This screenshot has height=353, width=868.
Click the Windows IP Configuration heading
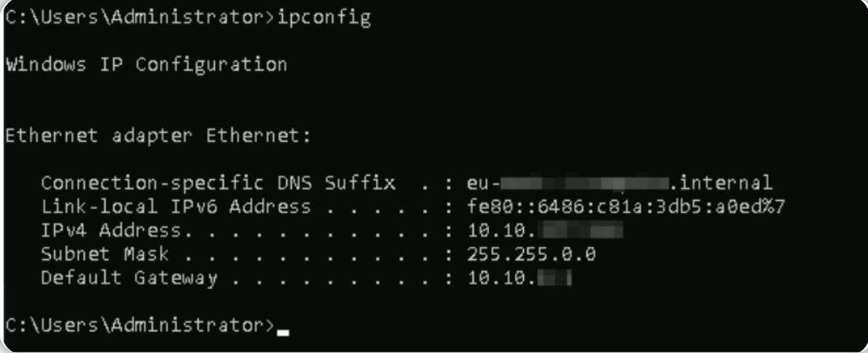(x=146, y=65)
